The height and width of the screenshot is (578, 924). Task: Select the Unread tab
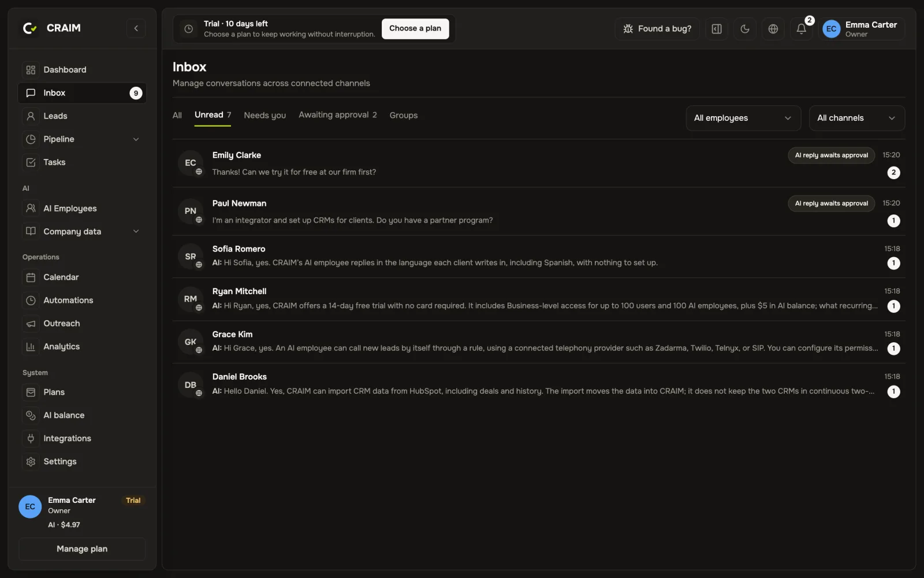213,115
